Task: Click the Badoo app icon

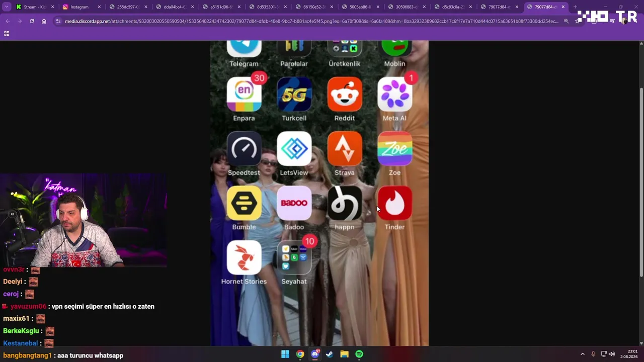Action: pos(294,203)
